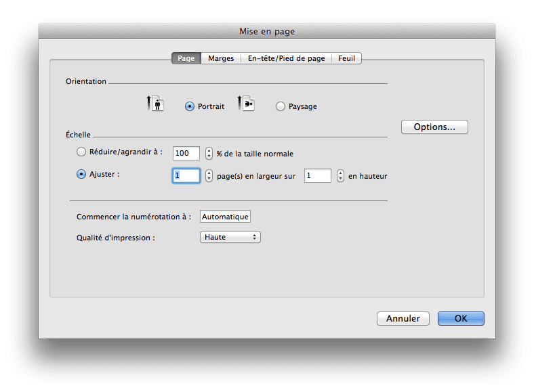The height and width of the screenshot is (392, 534).
Task: Switch to the Page tab
Action: (186, 58)
